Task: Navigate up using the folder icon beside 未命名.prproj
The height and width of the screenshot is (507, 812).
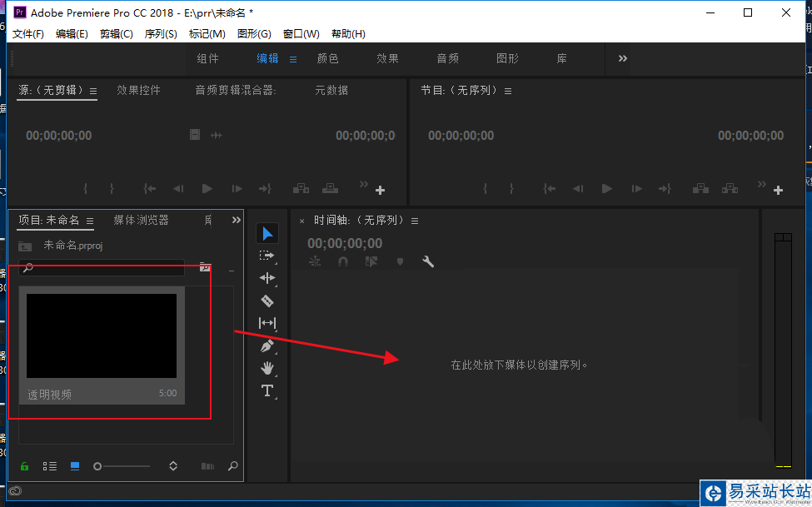Action: pos(25,246)
